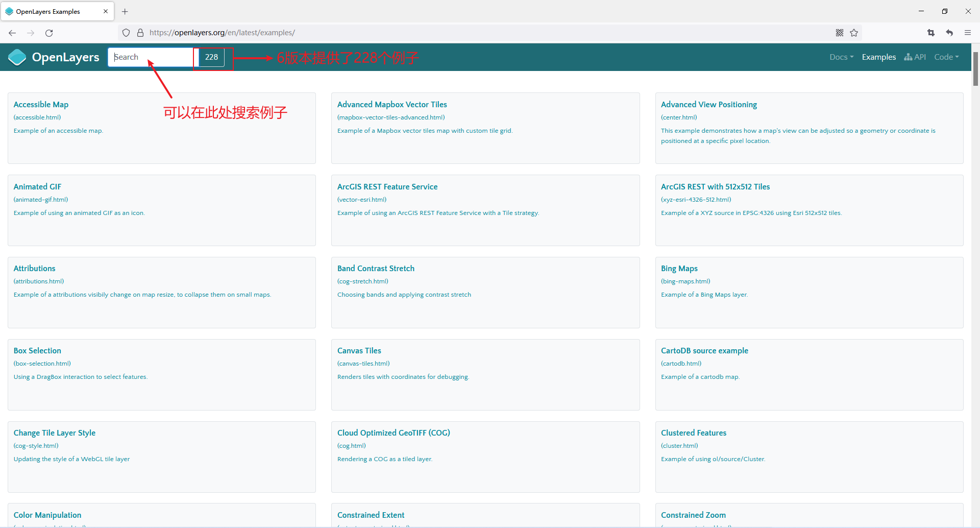Open the Bing Maps example
This screenshot has width=980, height=528.
click(x=679, y=269)
